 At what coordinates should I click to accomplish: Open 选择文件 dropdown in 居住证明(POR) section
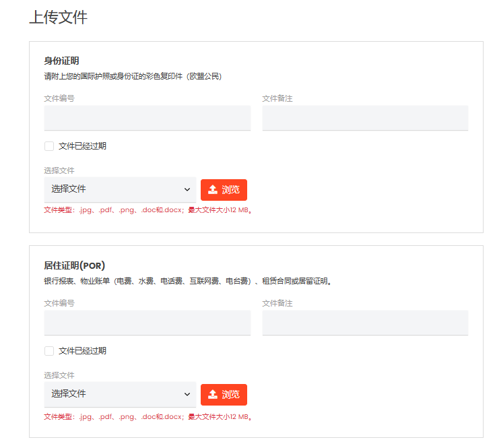120,395
